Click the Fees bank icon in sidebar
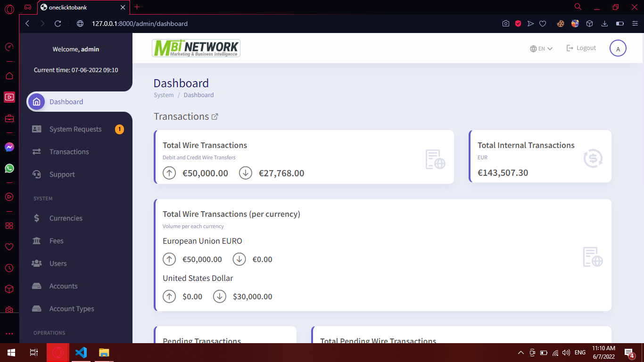The width and height of the screenshot is (644, 362). point(37,240)
